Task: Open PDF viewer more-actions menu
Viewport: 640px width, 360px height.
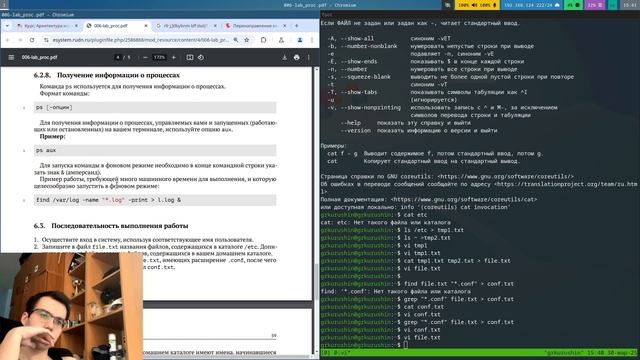Action: point(309,58)
